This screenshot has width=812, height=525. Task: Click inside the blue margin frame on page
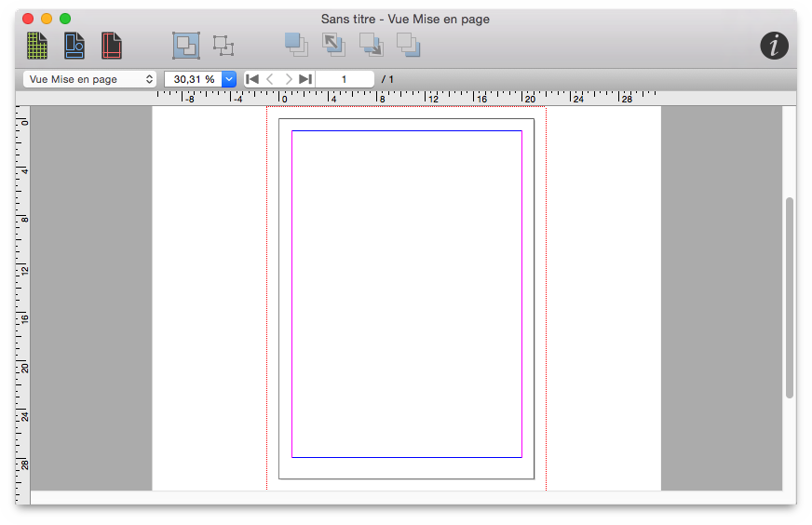point(406,293)
